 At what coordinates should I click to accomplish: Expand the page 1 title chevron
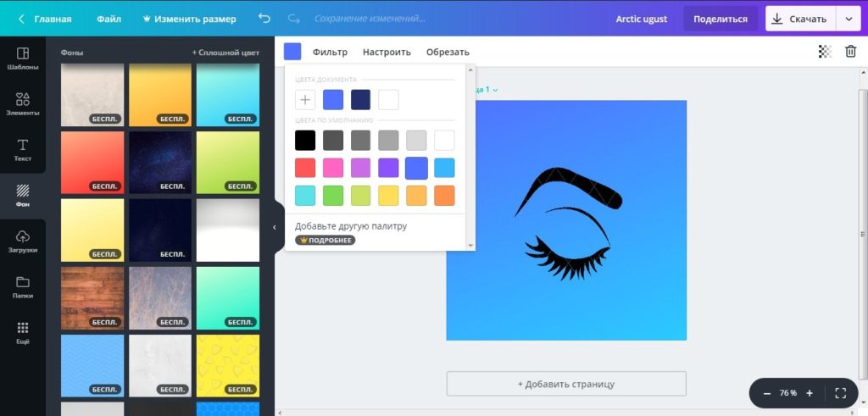496,90
